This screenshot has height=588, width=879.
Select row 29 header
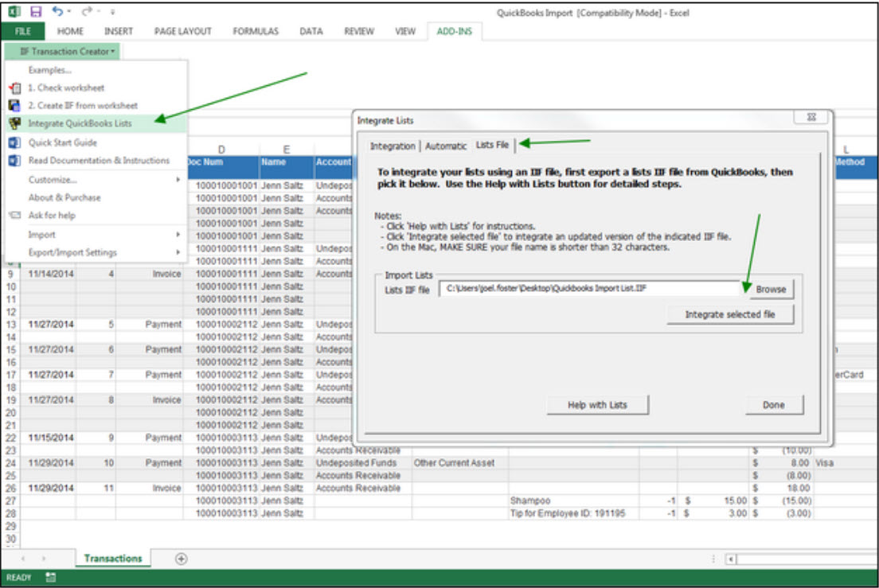[10, 527]
